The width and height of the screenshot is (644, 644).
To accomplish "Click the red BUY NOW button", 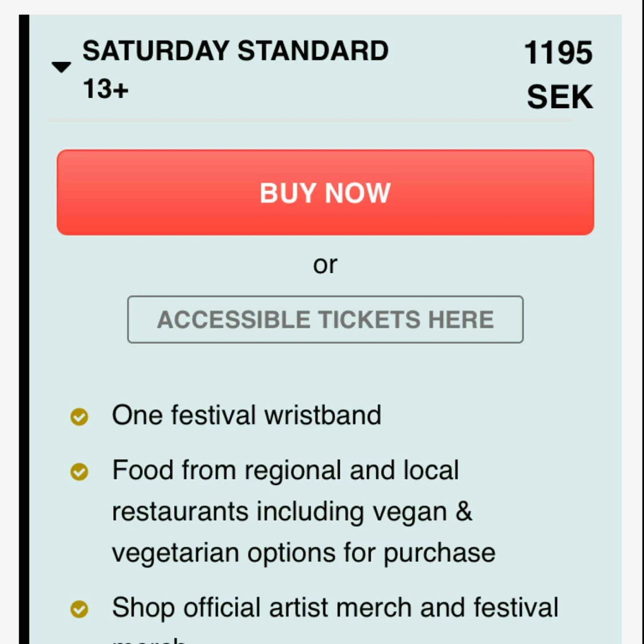I will click(x=325, y=192).
